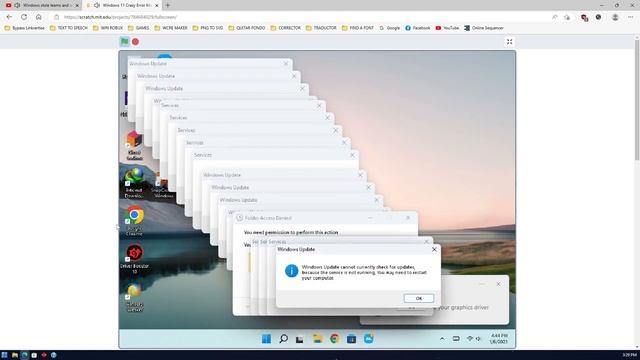Open Facebook bookmark
640x360 pixels.
(x=418, y=28)
